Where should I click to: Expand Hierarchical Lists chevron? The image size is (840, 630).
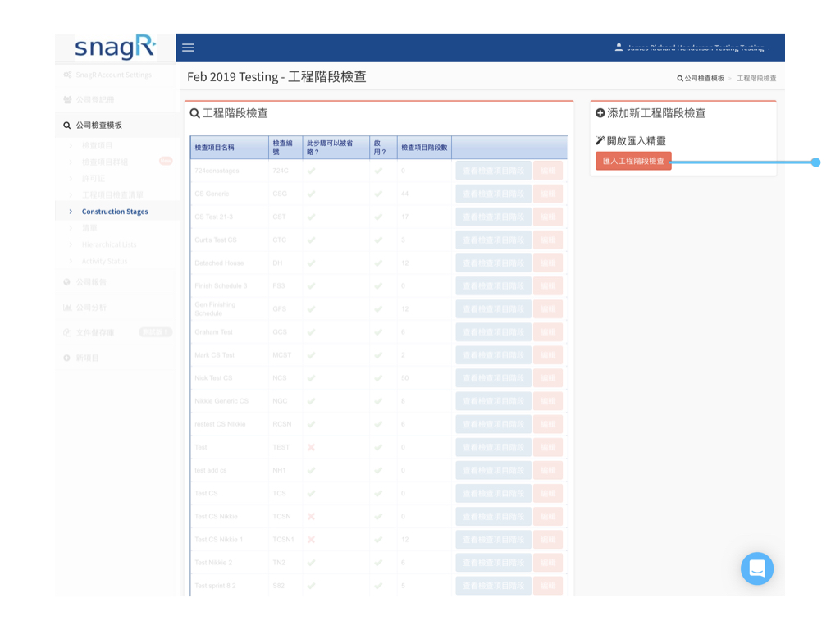coord(71,244)
